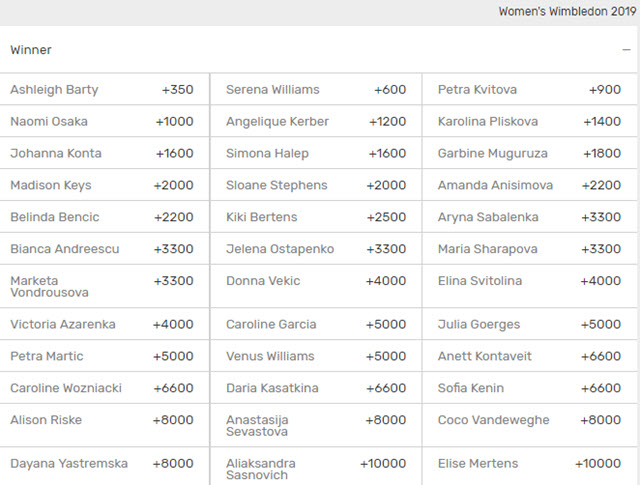Select Simona Halep +1600 odds

coord(316,154)
